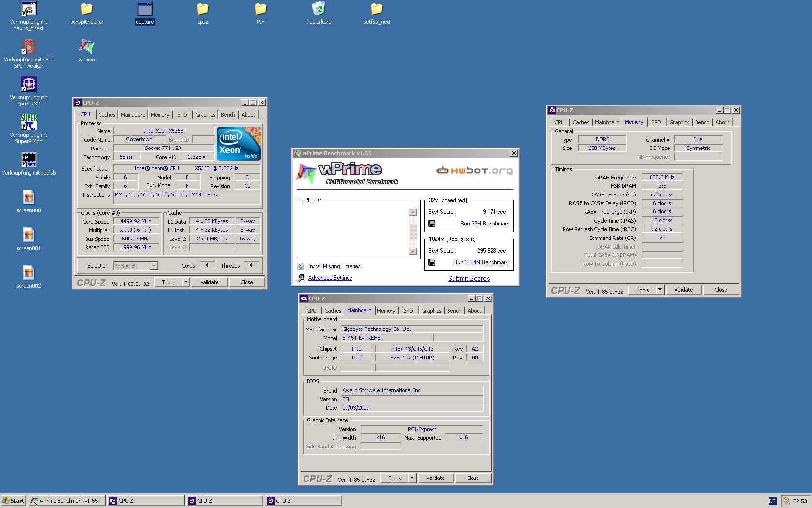Open the screen001 image file
Screen dimensions: 812x508
(29, 236)
